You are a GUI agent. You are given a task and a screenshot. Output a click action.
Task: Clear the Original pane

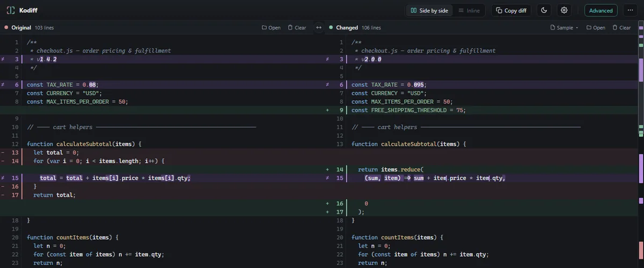(x=297, y=27)
